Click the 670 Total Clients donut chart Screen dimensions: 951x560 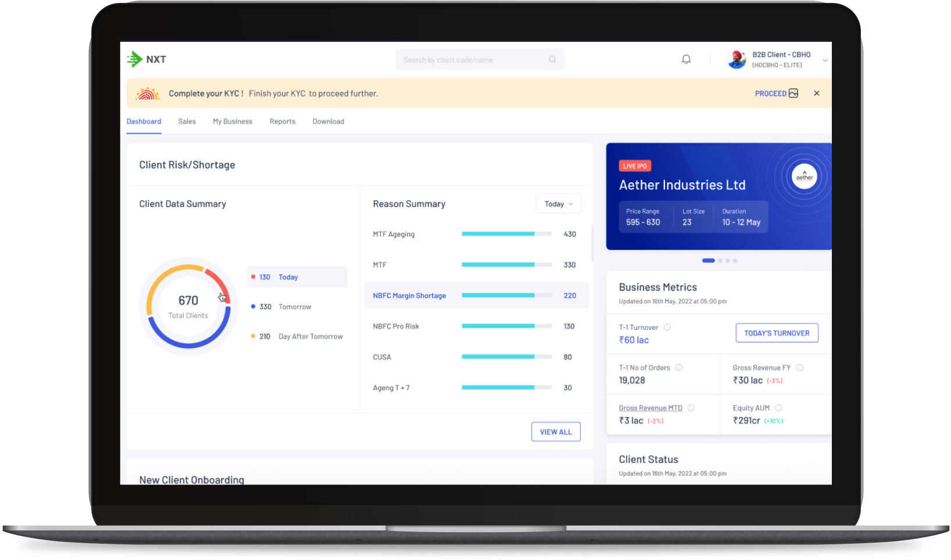tap(188, 306)
